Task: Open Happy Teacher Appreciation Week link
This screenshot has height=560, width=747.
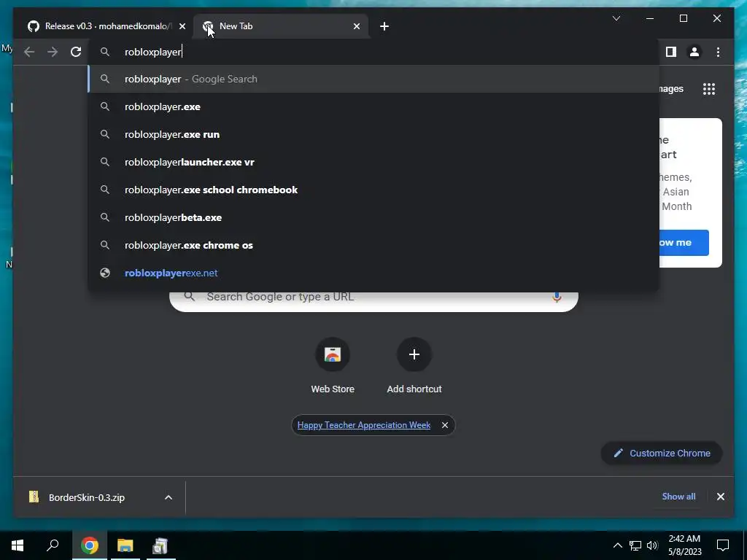Action: coord(364,425)
